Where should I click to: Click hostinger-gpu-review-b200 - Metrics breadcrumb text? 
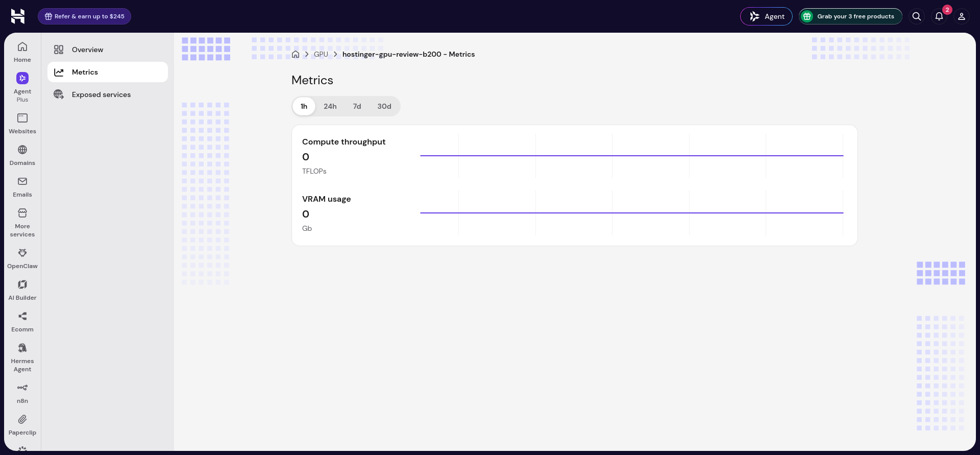[408, 54]
